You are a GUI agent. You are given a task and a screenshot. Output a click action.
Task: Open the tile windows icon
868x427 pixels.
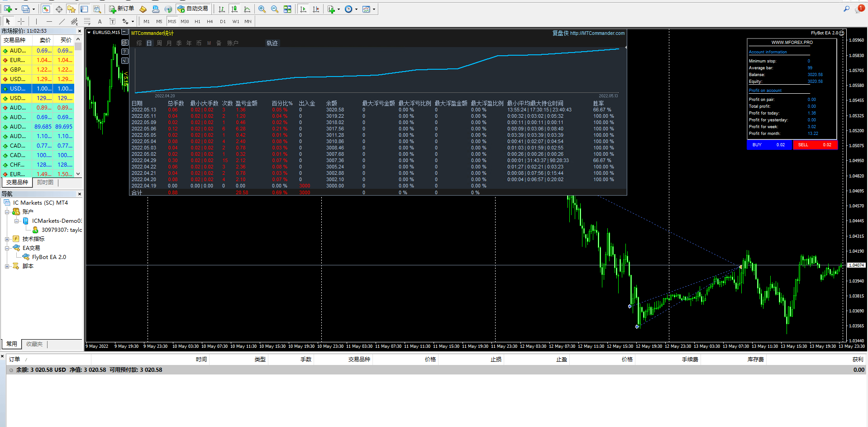point(287,9)
